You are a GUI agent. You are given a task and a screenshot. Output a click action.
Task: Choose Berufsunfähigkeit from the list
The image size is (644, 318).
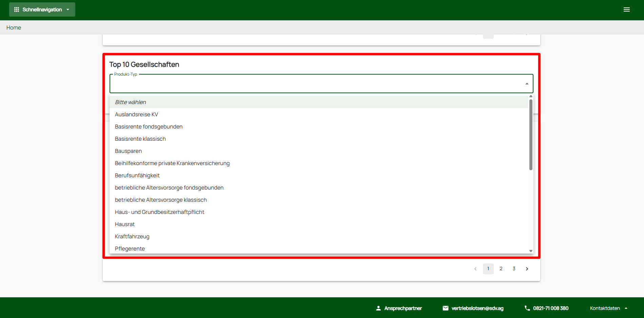137,176
